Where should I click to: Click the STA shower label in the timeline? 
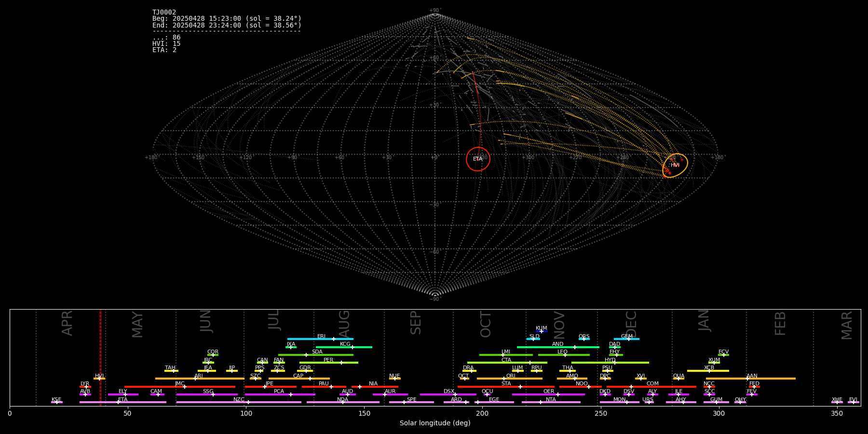click(x=506, y=383)
